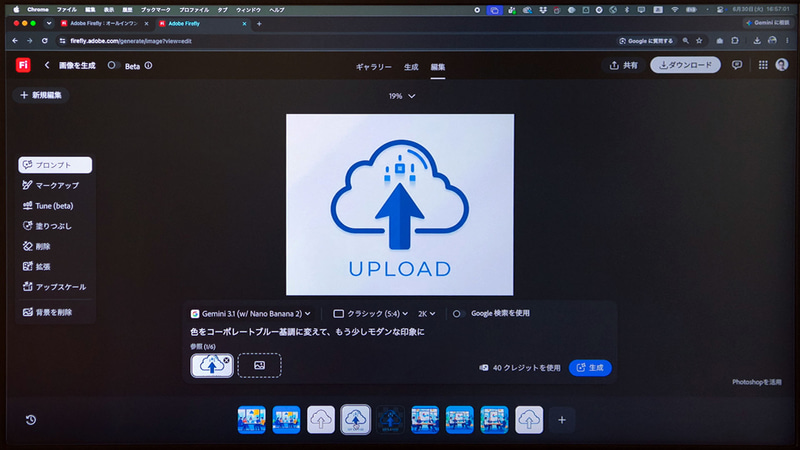
Task: Click the prompt text field
Action: [x=400, y=332]
